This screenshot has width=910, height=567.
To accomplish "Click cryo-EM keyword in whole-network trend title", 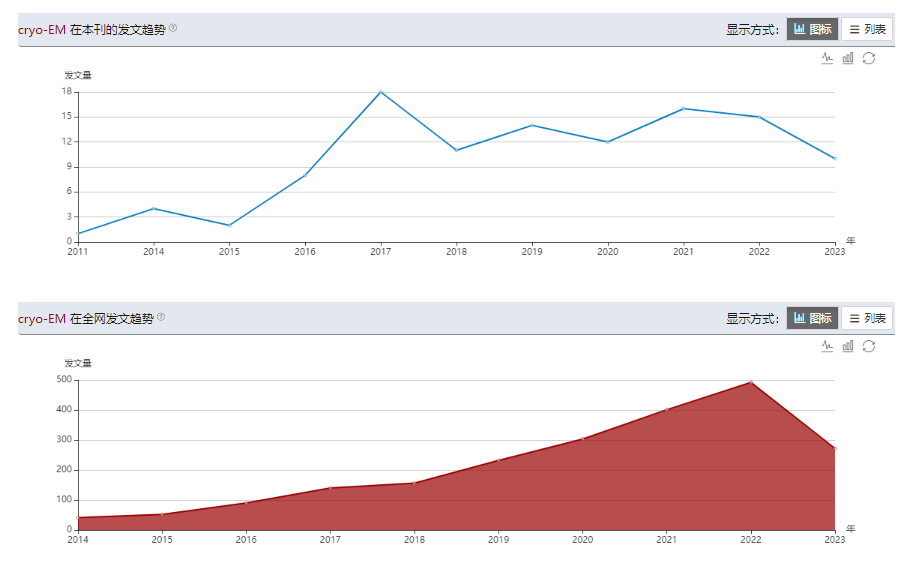I will 41,319.
